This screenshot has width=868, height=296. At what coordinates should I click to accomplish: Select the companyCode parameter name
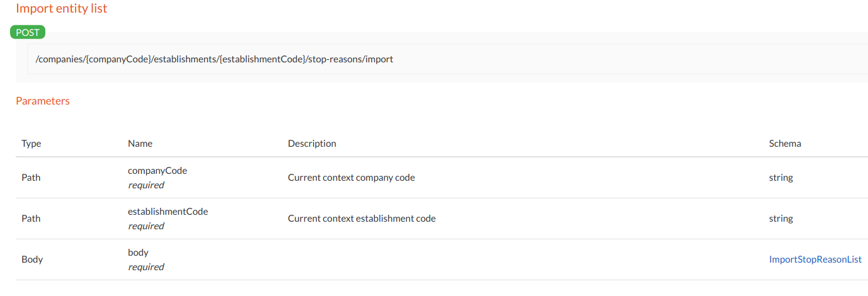click(157, 171)
